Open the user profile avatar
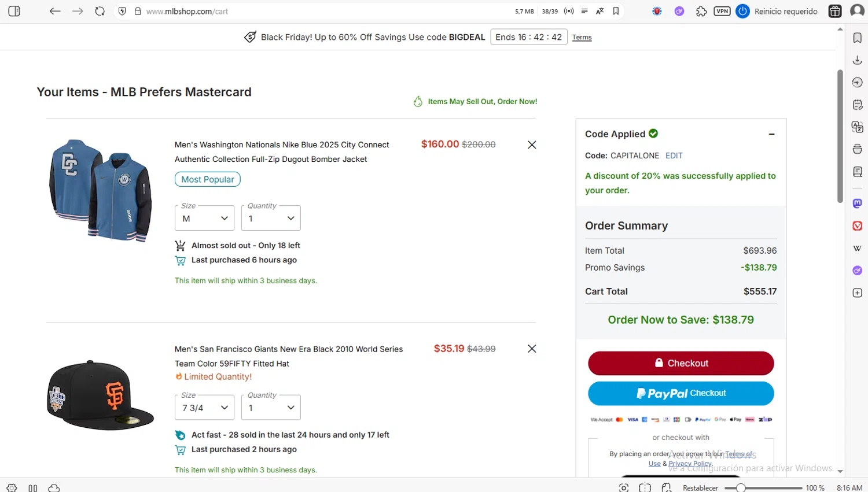Screen dimensions: 868x492 (857, 11)
